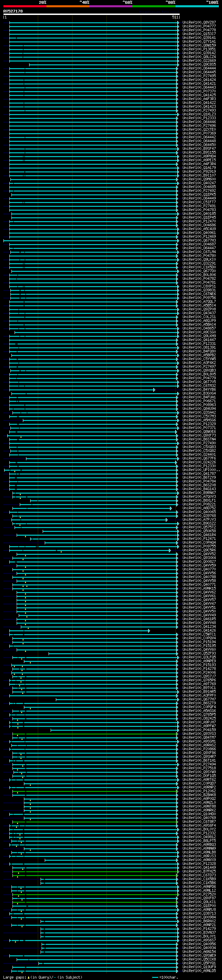222x980 pixels.
Task: Click the query end position 511
Action: click(175, 17)
